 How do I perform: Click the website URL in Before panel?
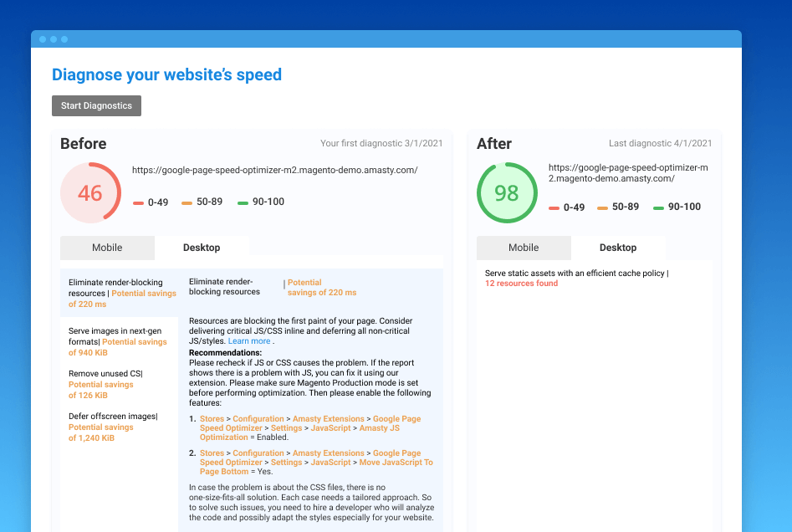274,170
